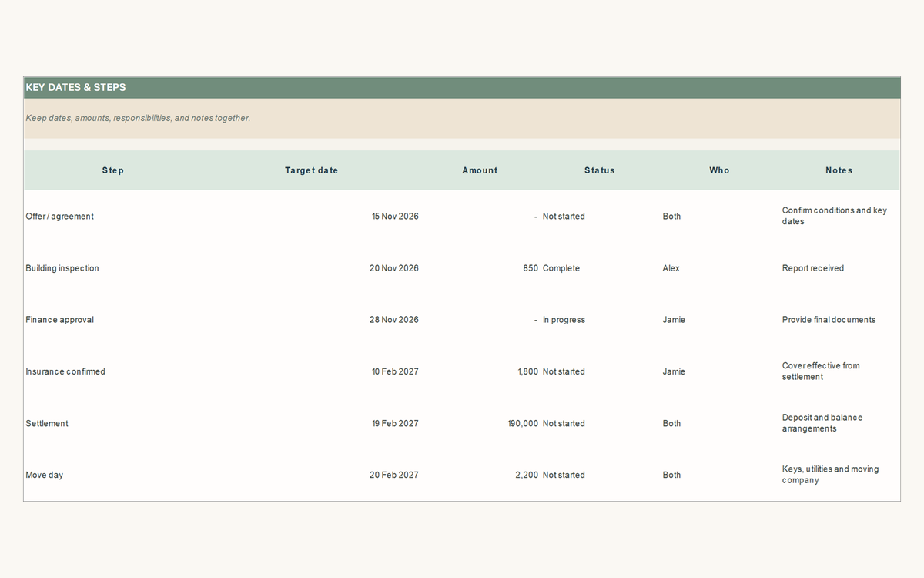Click Not started status for Insurance confirmed
Image resolution: width=924 pixels, height=578 pixels.
(x=564, y=371)
